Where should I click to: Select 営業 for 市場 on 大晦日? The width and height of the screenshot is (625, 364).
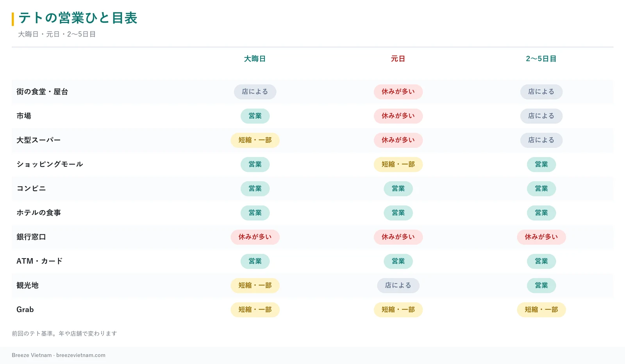click(x=255, y=116)
